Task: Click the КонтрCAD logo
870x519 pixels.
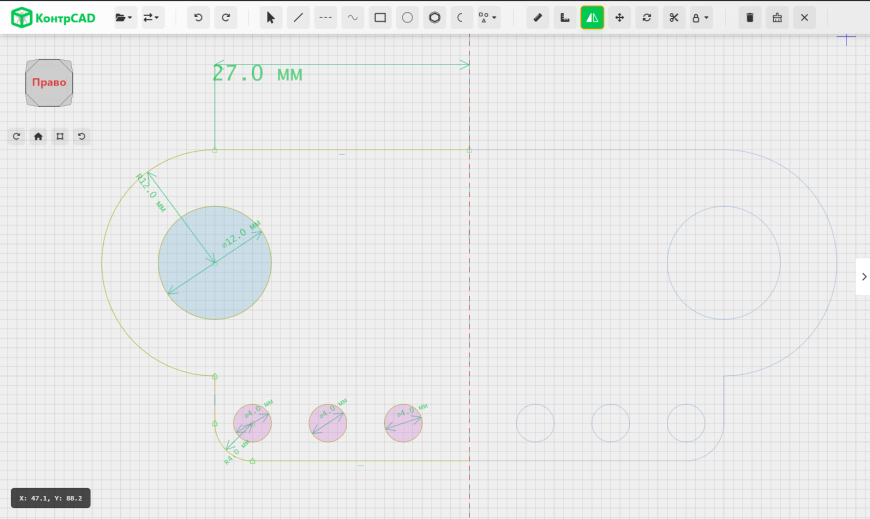Action: coord(53,18)
